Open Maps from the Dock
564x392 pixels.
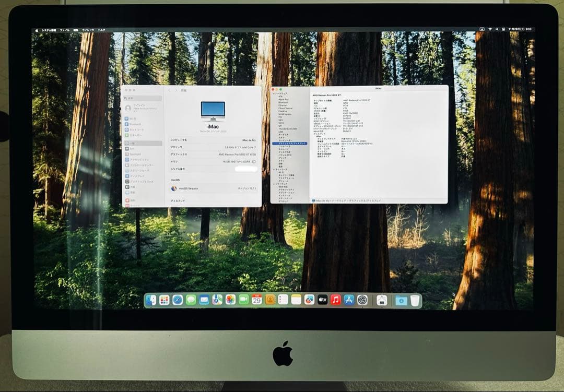pos(216,300)
